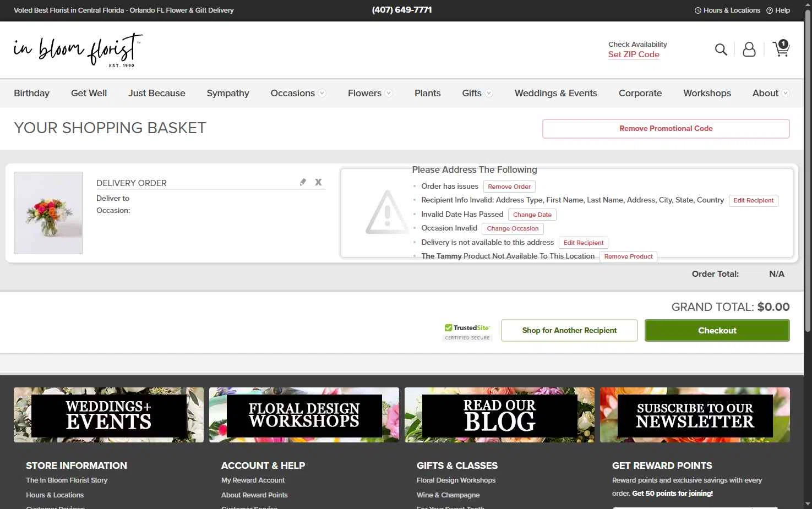Viewport: 812px width, 509px height.
Task: Click Set ZIP Code link
Action: [634, 54]
